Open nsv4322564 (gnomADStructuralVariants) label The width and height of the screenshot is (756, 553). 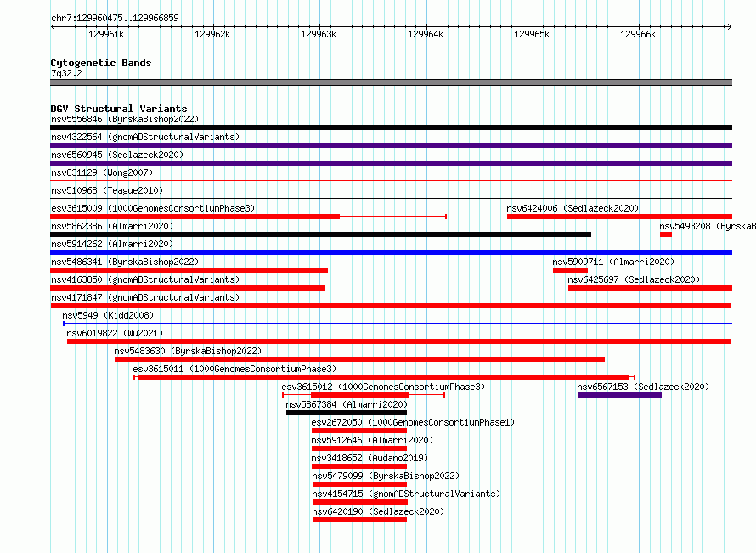pyautogui.click(x=145, y=137)
